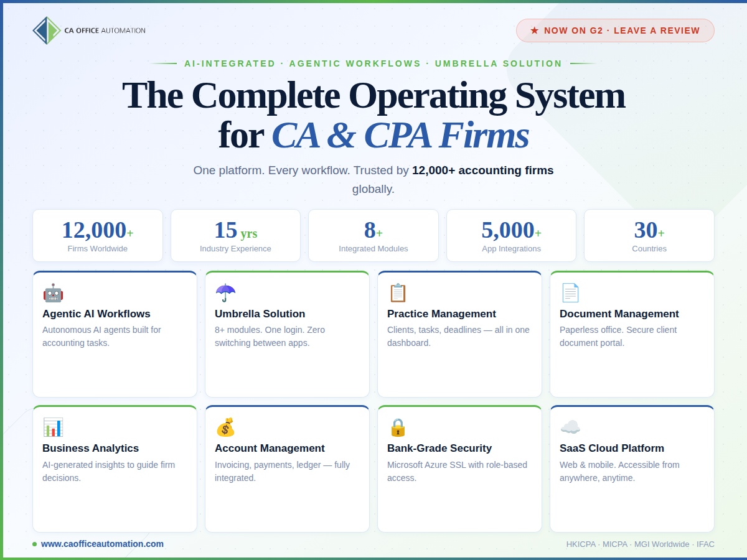The height and width of the screenshot is (560, 747).
Task: Click the padlock icon for Bank-Grade Security
Action: click(397, 427)
